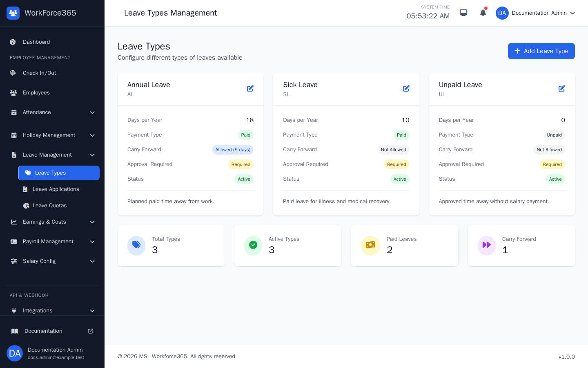
Task: Edit the Annual Leave type
Action: (x=250, y=88)
